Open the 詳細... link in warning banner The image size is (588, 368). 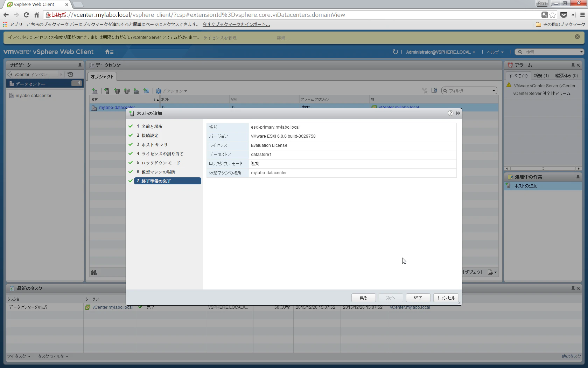pos(282,38)
